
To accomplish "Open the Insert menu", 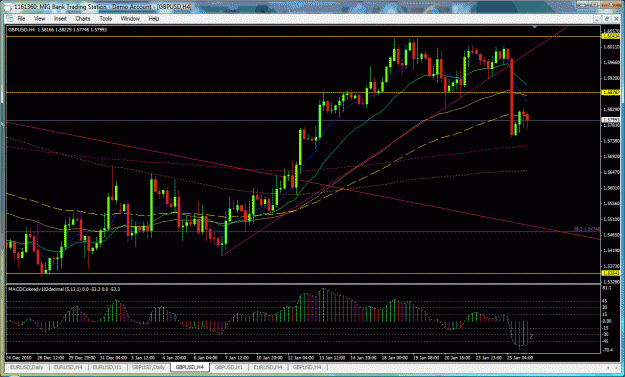I will (60, 19).
